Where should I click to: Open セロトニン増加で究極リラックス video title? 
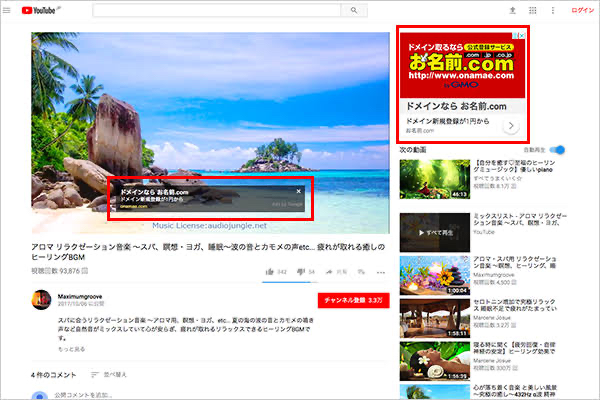(x=515, y=305)
